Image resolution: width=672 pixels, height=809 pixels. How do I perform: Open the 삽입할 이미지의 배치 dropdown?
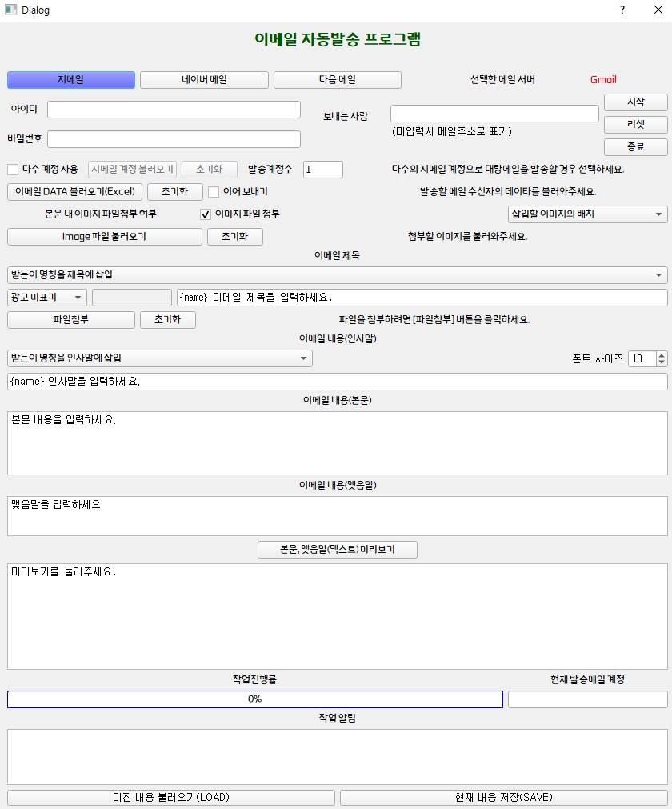point(587,214)
